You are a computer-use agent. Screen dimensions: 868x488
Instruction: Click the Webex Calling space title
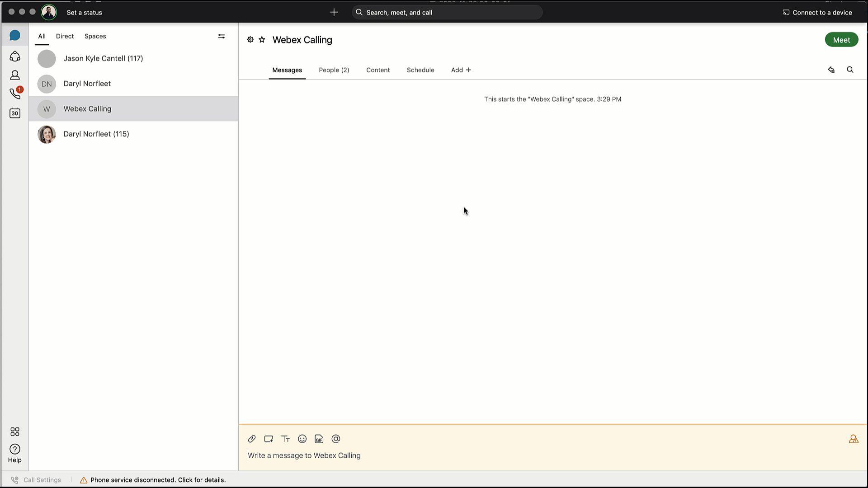pyautogui.click(x=302, y=40)
